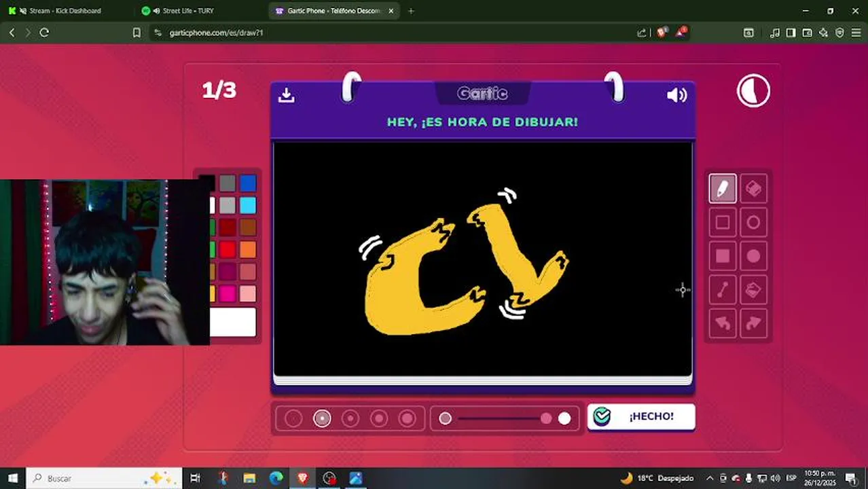Choose the filled circle tool

tap(753, 256)
